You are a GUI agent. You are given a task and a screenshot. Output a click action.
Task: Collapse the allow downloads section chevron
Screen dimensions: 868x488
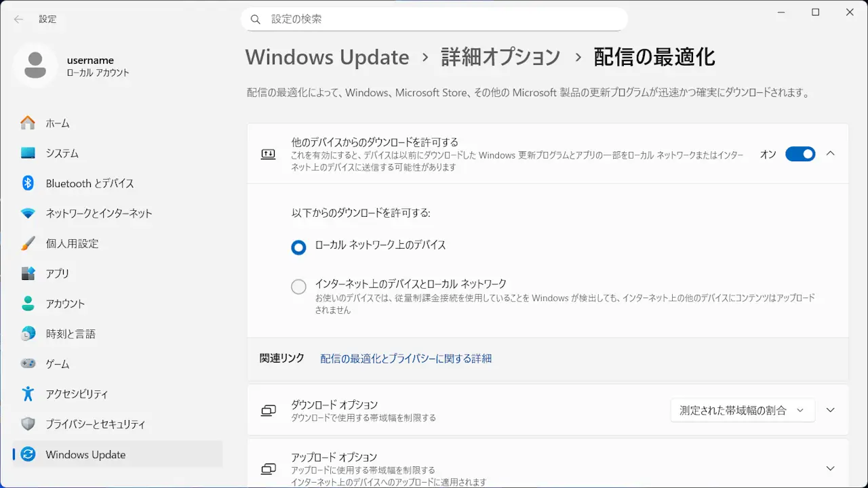tap(831, 154)
